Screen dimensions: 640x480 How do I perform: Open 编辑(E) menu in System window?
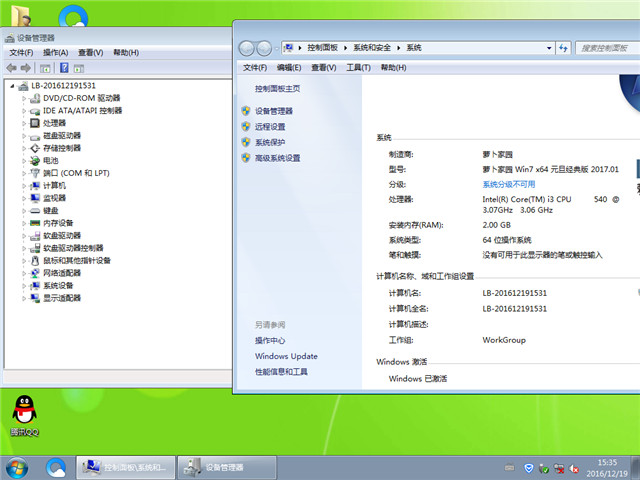(x=289, y=68)
